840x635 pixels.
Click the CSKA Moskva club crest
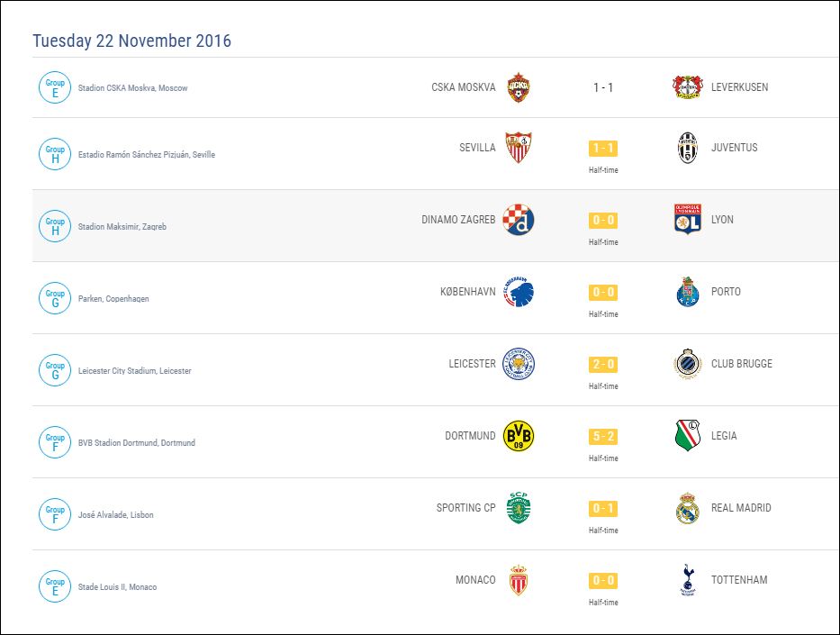coord(518,87)
